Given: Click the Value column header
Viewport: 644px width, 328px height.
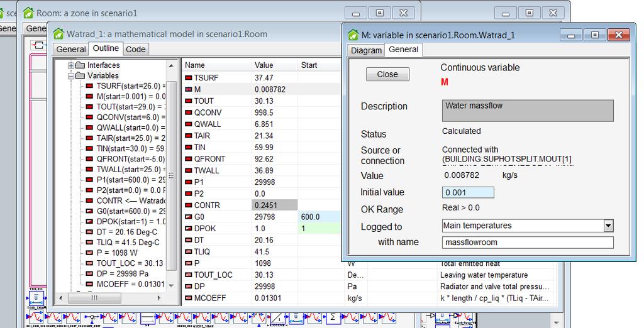Looking at the screenshot, I should click(274, 65).
